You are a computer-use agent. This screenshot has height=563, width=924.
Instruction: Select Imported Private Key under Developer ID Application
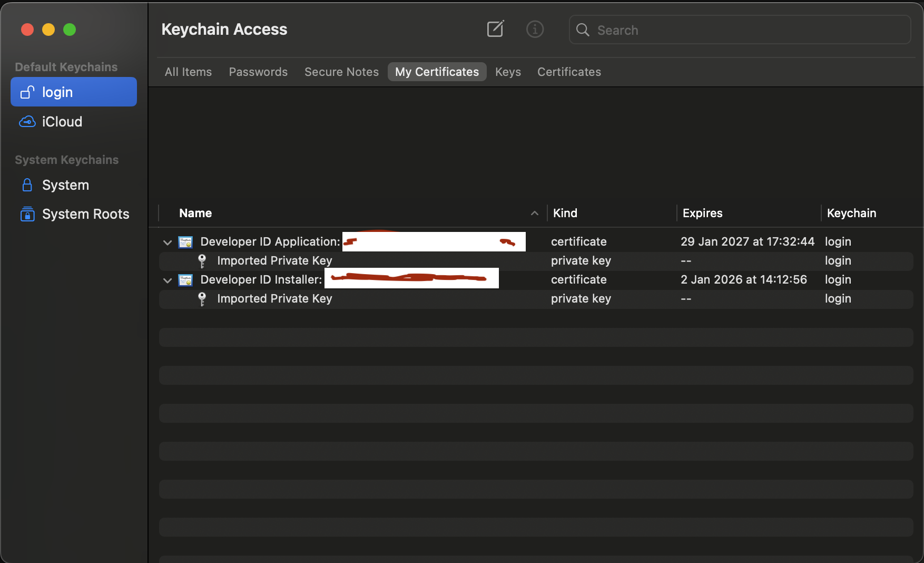coord(536,261)
